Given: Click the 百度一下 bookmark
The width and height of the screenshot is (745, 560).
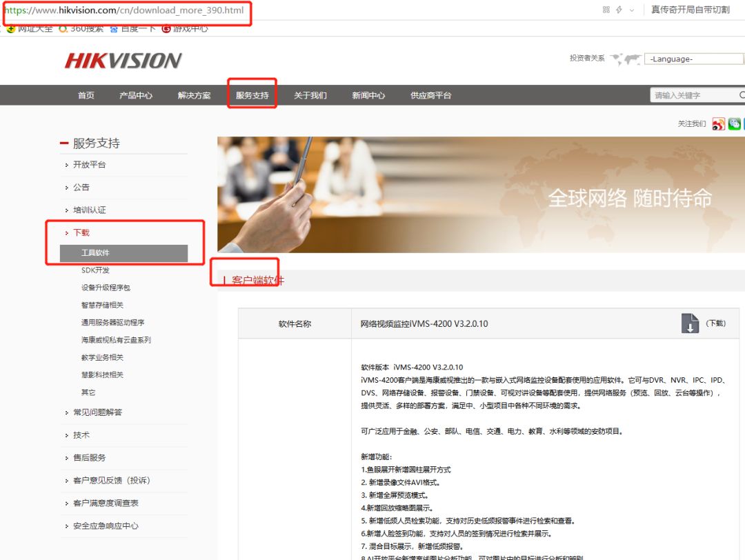Looking at the screenshot, I should (x=133, y=29).
